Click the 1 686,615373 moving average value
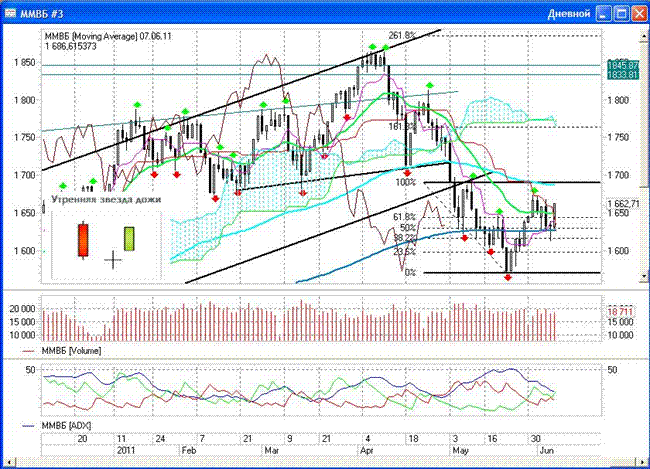 point(70,46)
